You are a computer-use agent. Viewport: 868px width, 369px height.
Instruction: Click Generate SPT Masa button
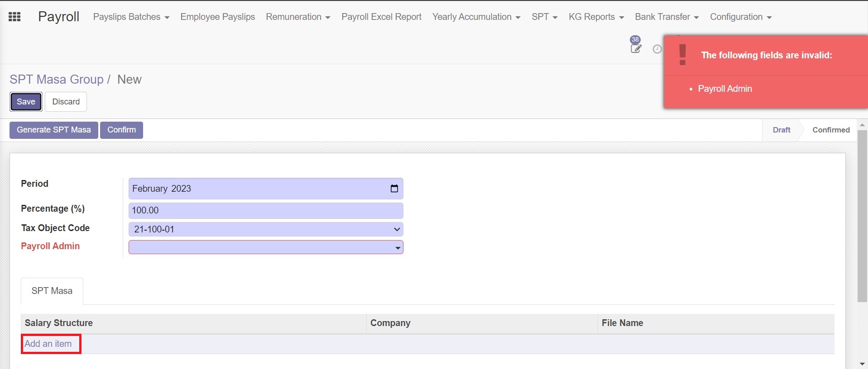click(x=54, y=130)
